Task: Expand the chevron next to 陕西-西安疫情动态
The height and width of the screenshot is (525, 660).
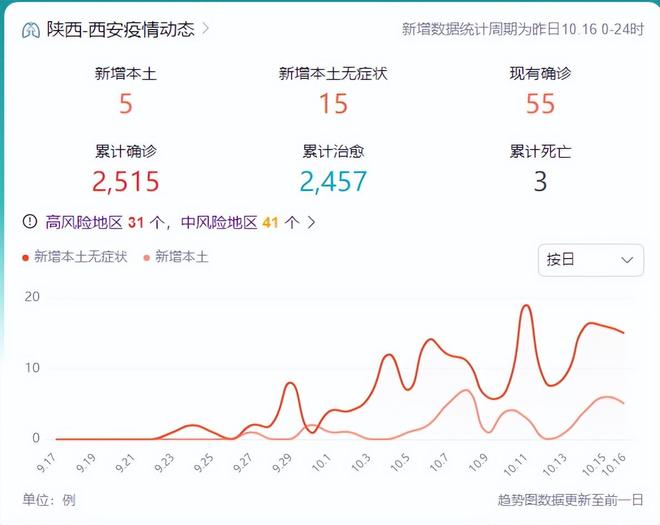Action: pos(206,28)
